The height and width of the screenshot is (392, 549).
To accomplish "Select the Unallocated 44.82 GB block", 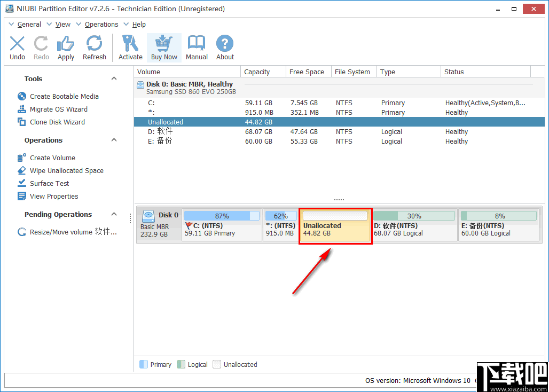I will pyautogui.click(x=335, y=225).
